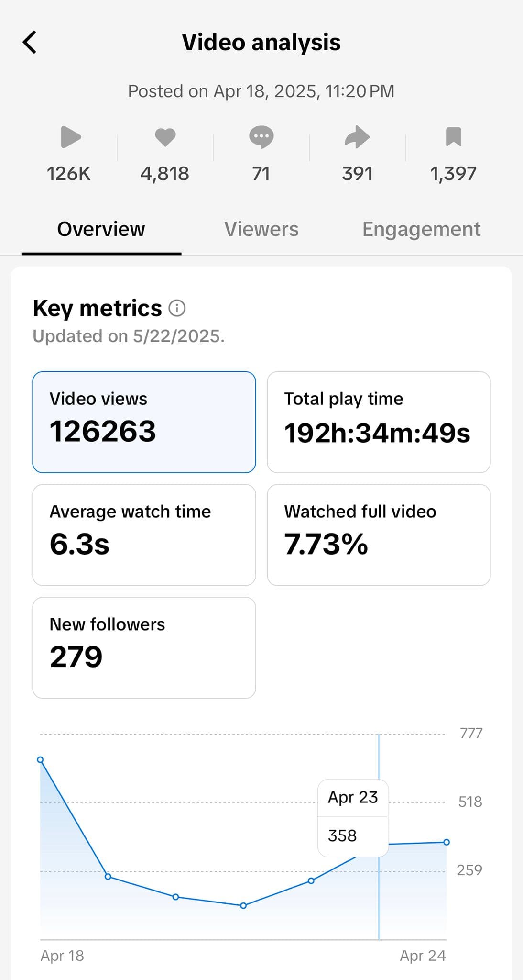Tap the Apr 18 label under the chart
The width and height of the screenshot is (523, 980).
tap(62, 956)
